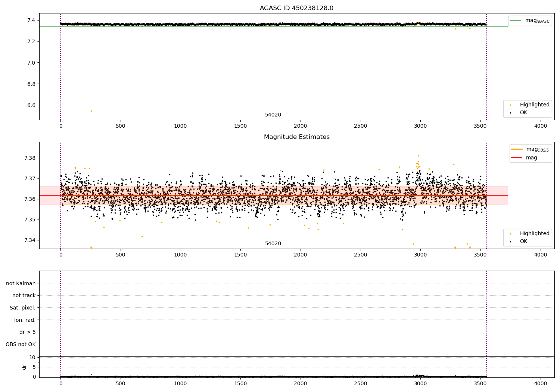Click the outlier point near 6.55 in the top plot
560x392 pixels.
pyautogui.click(x=91, y=111)
